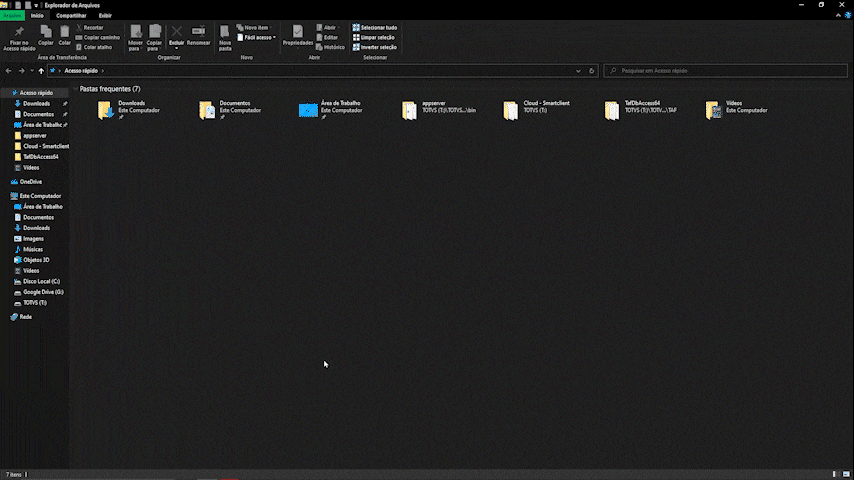Click the Editar command

327,37
